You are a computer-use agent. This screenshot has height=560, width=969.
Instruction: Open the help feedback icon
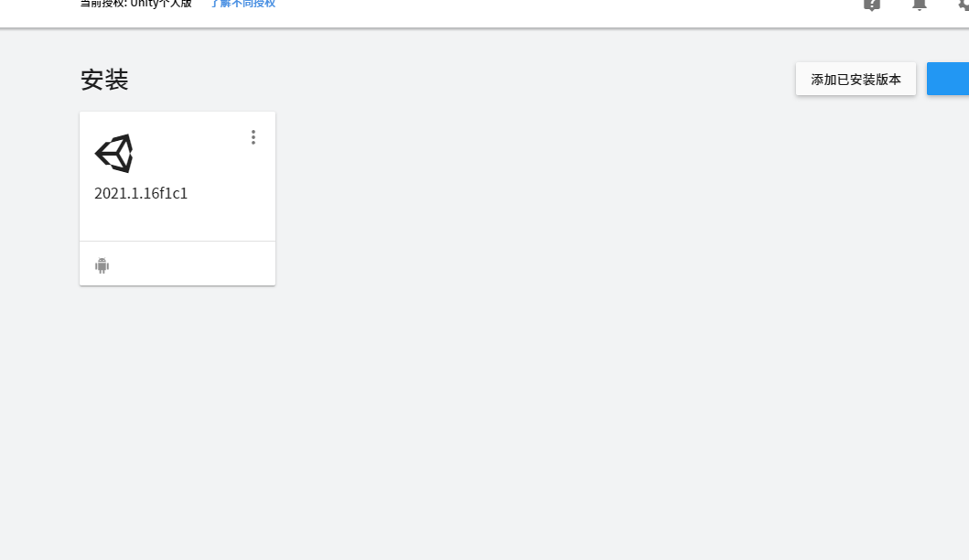[872, 5]
